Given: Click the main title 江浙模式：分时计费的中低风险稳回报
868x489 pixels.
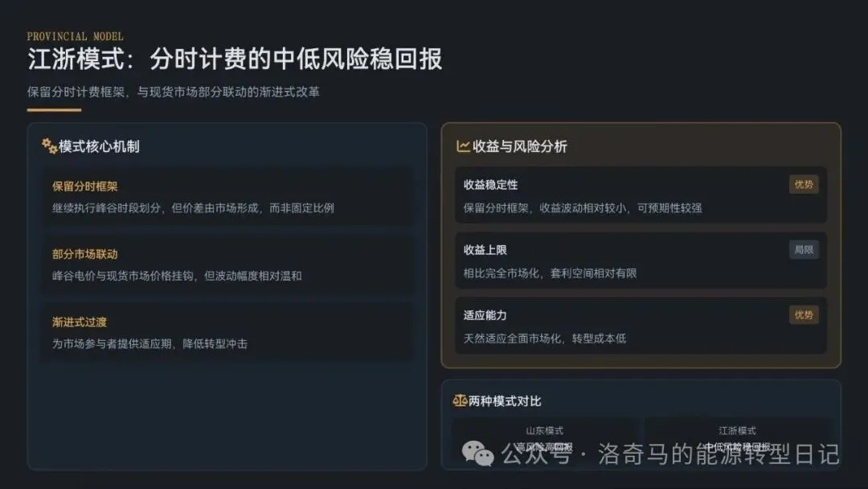Looking at the screenshot, I should [x=235, y=60].
